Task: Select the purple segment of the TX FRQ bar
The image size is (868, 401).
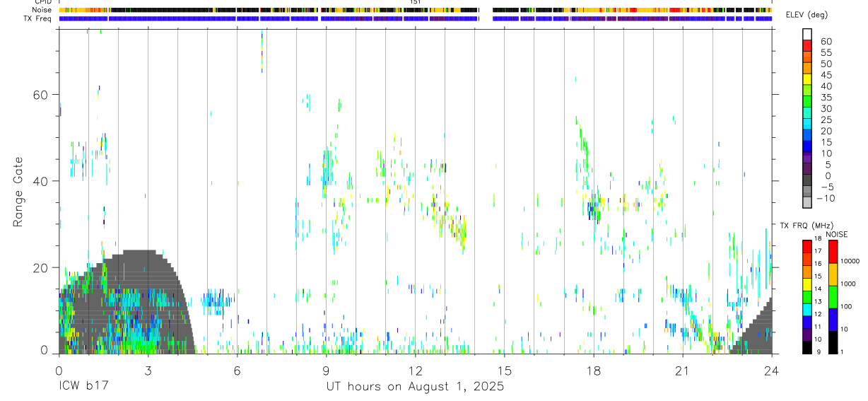Action: pyautogui.click(x=807, y=335)
